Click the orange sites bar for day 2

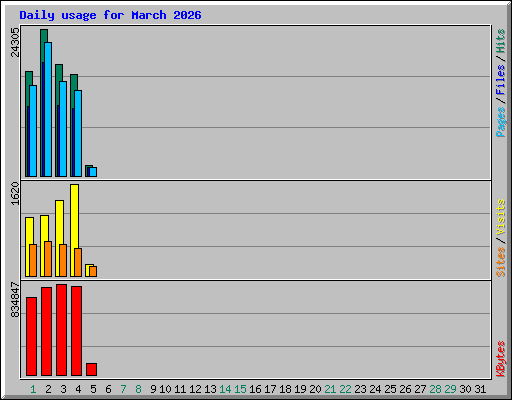48,259
